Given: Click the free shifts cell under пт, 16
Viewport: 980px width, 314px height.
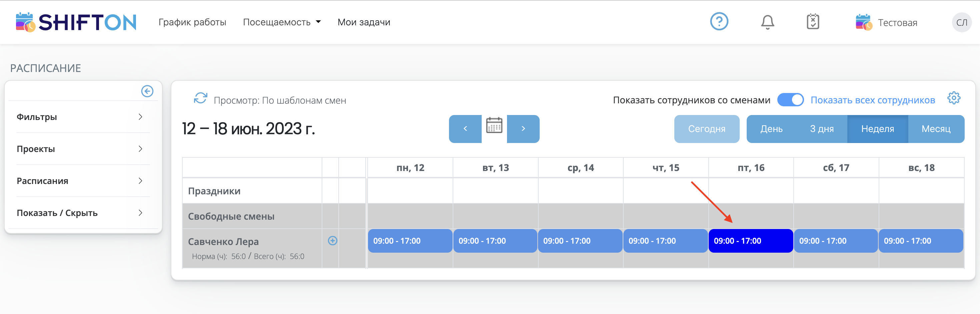Looking at the screenshot, I should click(x=751, y=216).
